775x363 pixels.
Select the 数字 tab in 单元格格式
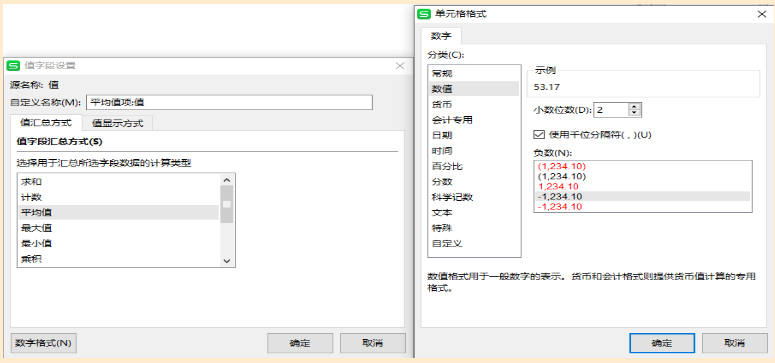(x=441, y=37)
